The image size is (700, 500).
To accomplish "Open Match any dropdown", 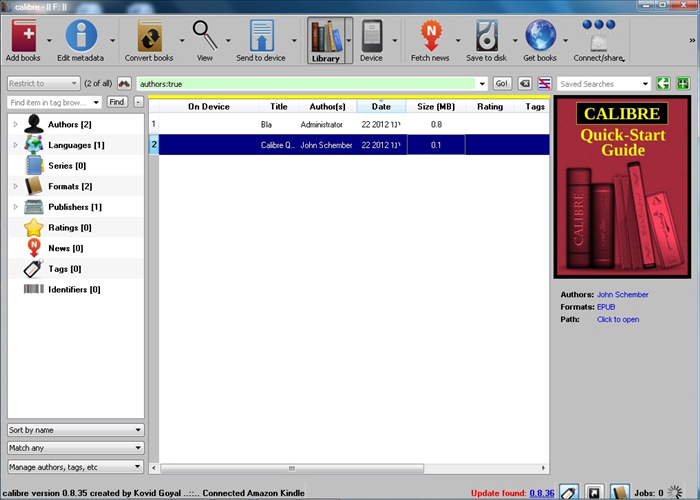I will pyautogui.click(x=76, y=448).
